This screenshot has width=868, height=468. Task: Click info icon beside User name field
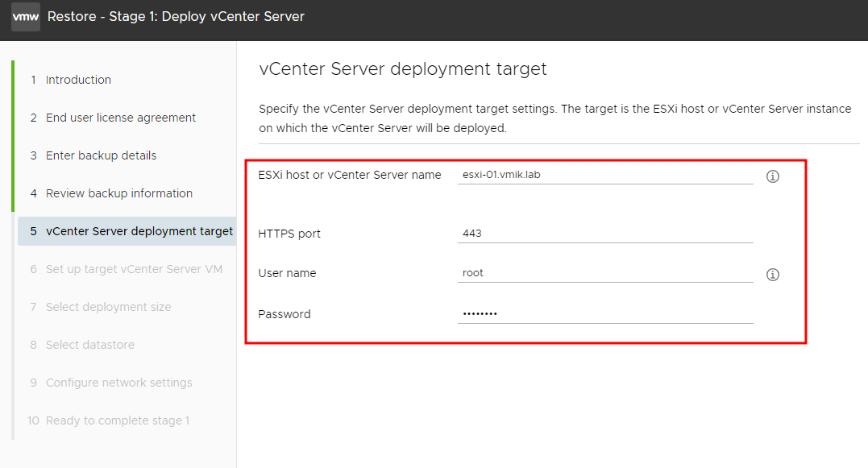point(772,275)
